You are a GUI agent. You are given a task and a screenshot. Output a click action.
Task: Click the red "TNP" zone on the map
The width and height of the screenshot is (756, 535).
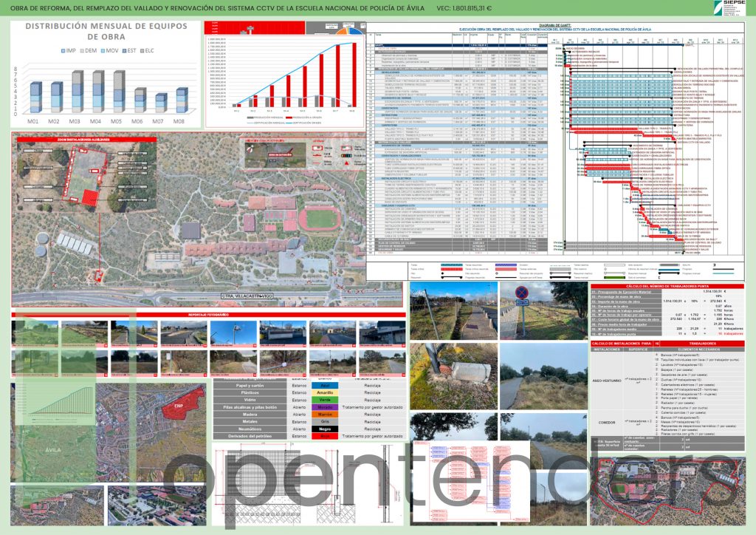coord(182,405)
